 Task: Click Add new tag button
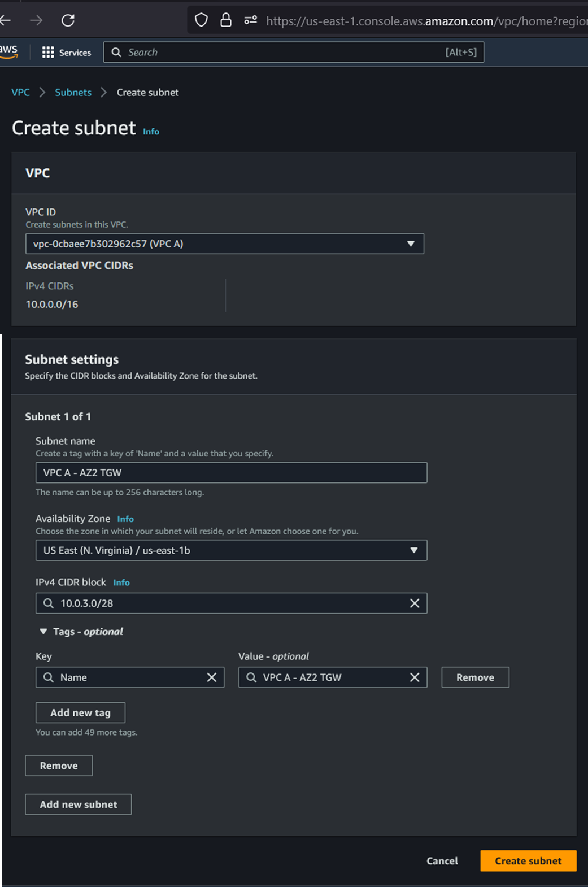[x=80, y=713]
